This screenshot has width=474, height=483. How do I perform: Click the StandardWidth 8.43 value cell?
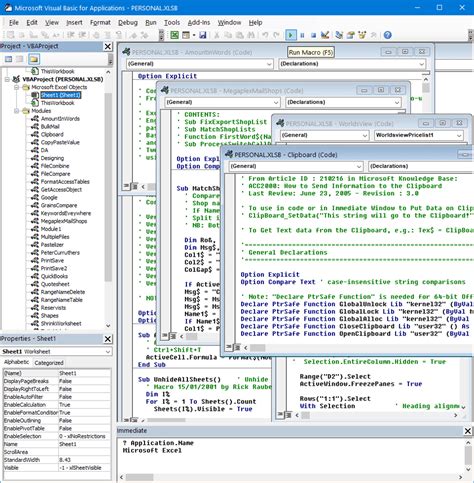click(84, 460)
